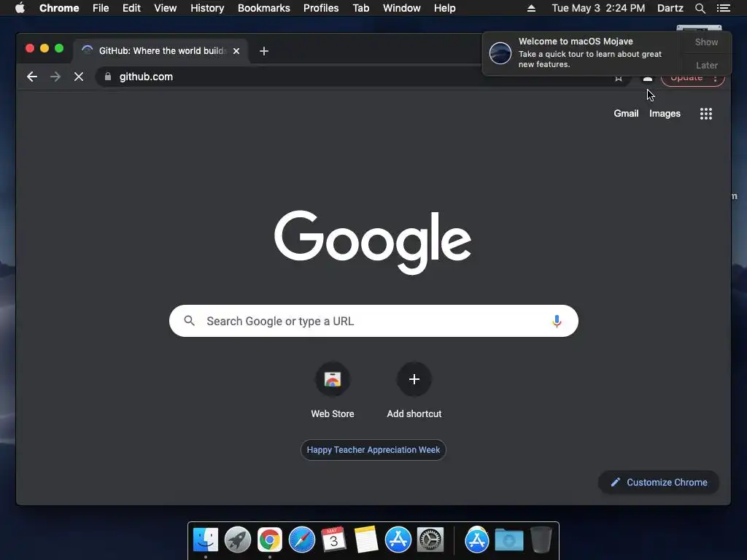Open the File menu
This screenshot has height=560, width=747.
101,8
